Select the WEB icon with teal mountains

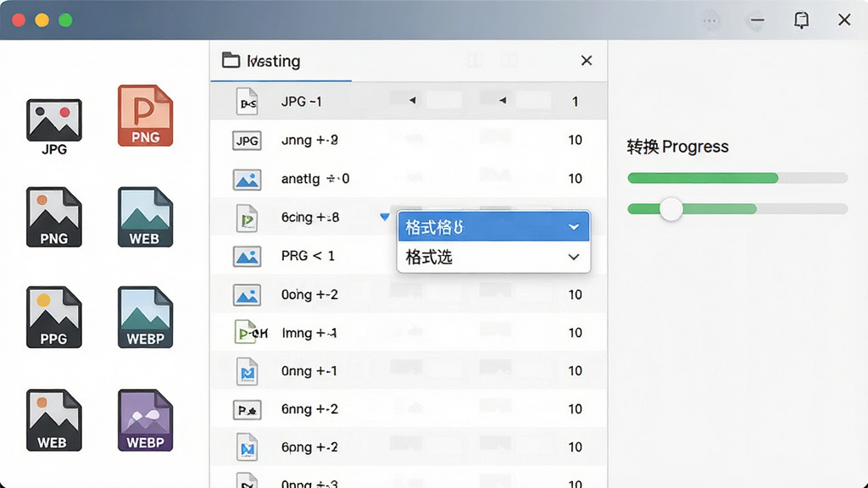tap(145, 217)
